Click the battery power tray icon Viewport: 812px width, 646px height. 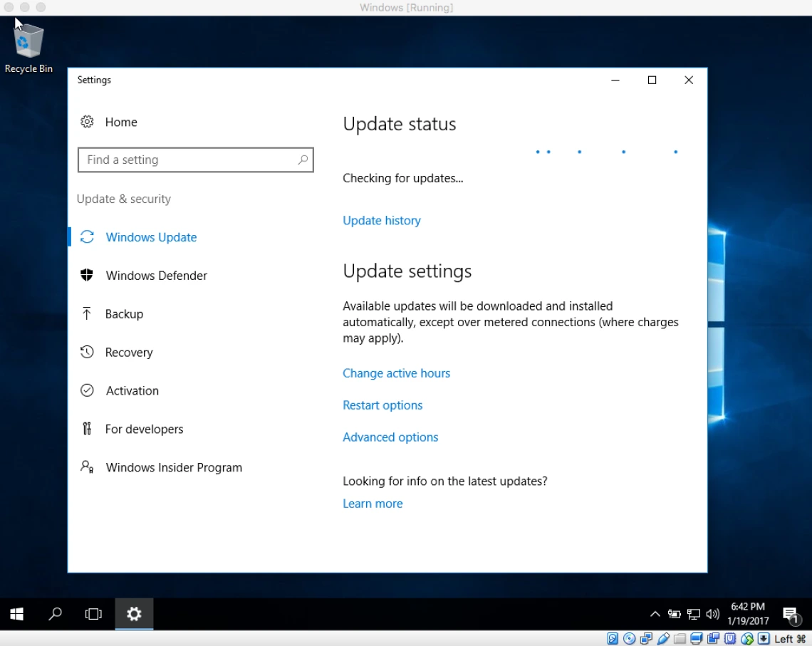tap(674, 615)
